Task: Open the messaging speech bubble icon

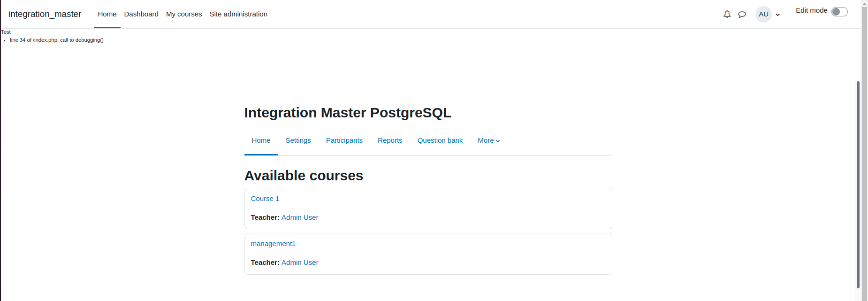Action: click(742, 14)
